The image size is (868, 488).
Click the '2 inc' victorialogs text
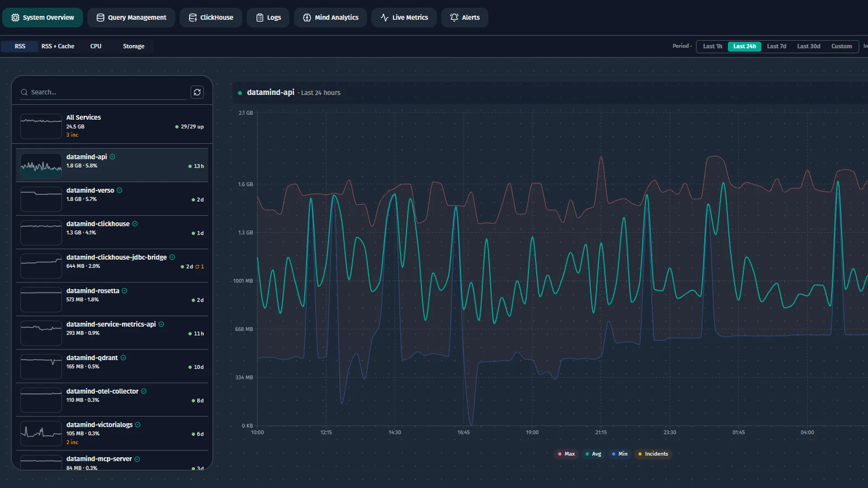point(72,442)
